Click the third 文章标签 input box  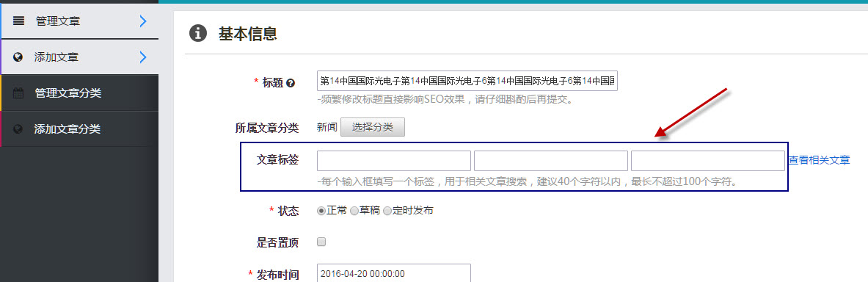(708, 161)
